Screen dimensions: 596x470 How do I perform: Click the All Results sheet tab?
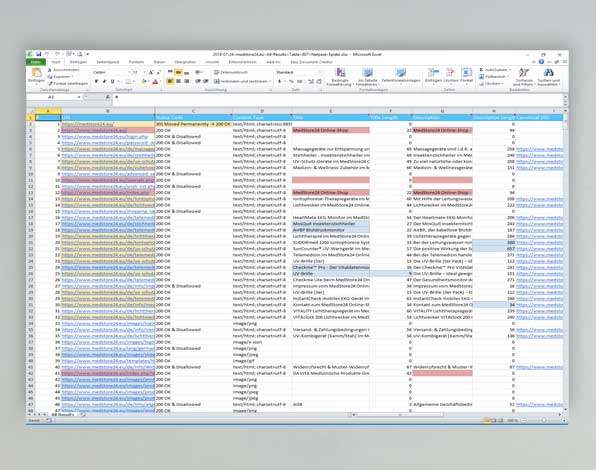click(x=63, y=415)
